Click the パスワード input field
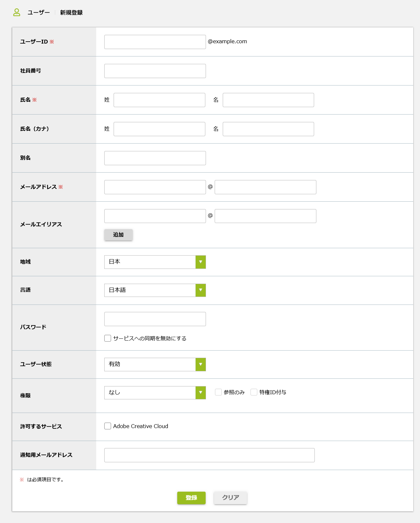Viewport: 420px width, 523px height. coord(155,319)
